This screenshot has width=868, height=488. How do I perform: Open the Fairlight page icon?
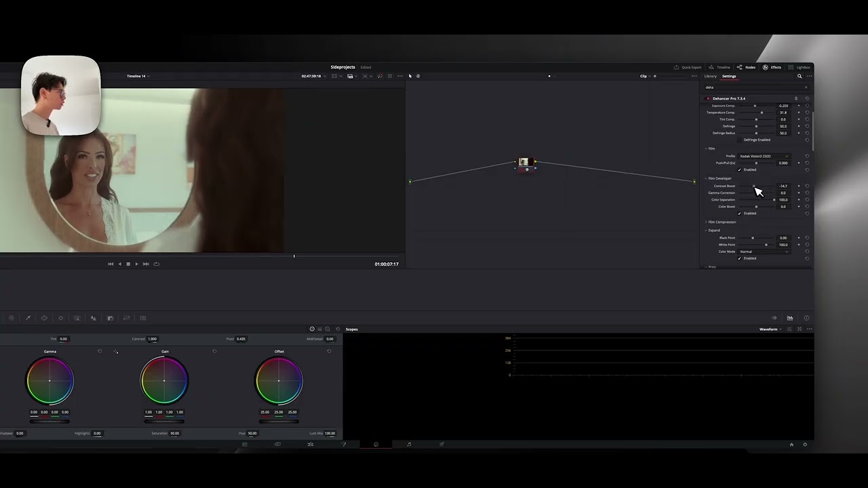click(x=409, y=444)
